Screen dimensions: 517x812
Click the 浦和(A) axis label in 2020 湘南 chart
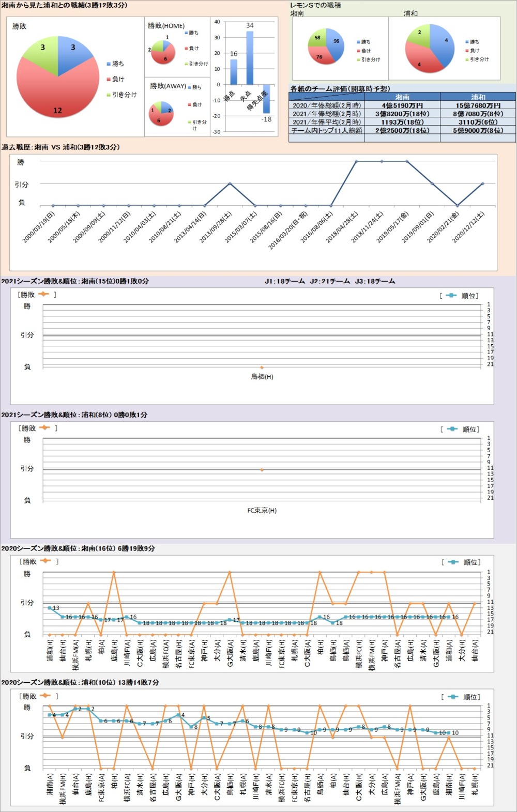pyautogui.click(x=449, y=651)
